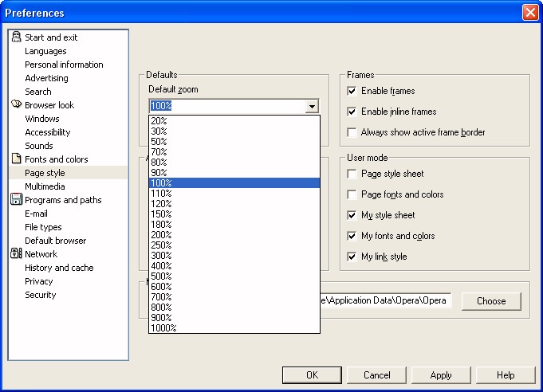Pick 20% in the zoom dropdown list

[x=159, y=120]
